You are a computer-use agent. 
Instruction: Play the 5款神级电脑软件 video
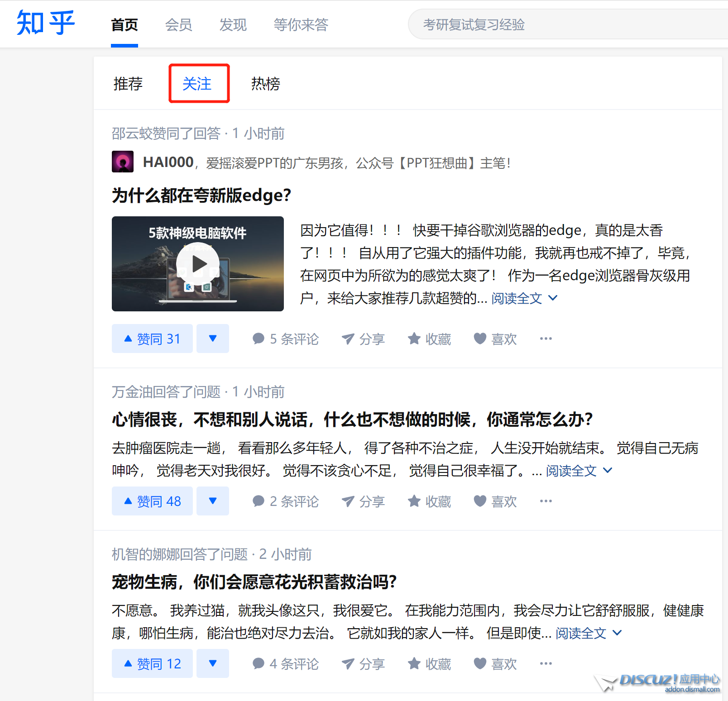(x=198, y=264)
